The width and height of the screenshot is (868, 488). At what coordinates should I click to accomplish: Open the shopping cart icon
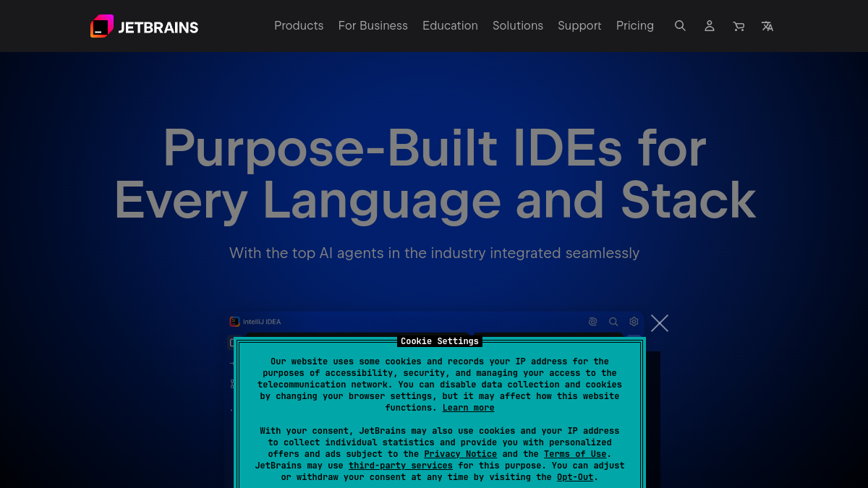[x=739, y=26]
